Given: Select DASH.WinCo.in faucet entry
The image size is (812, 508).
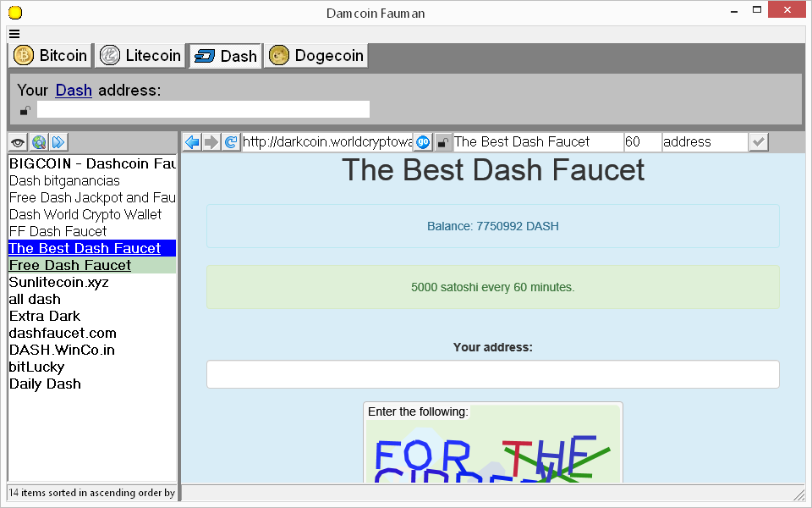Looking at the screenshot, I should pos(92,350).
